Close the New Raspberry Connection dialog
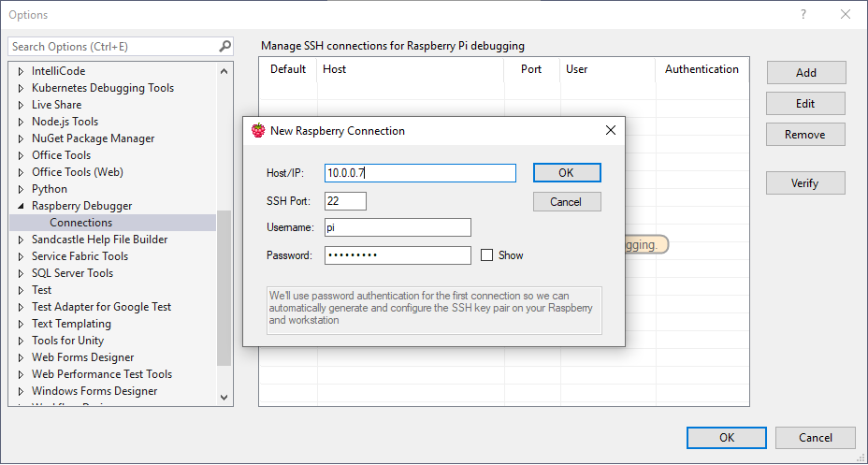Screen dimensions: 868x465 [610, 131]
